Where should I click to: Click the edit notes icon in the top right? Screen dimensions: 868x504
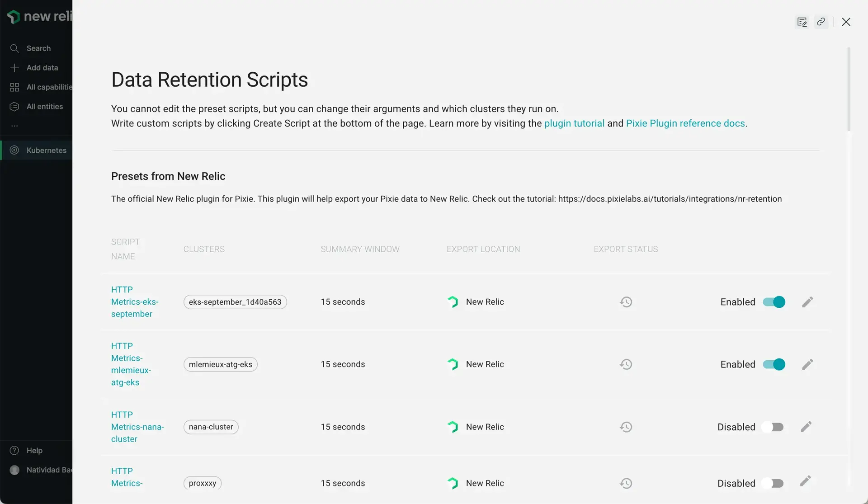tap(802, 22)
